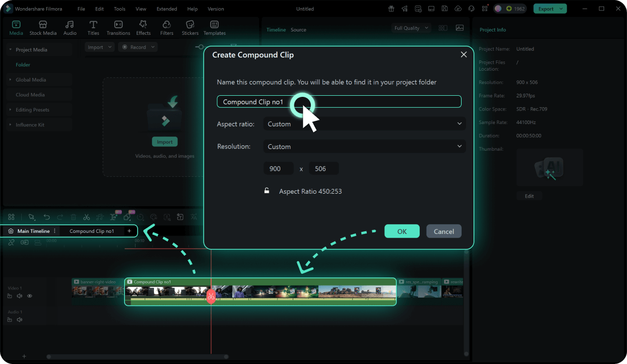This screenshot has height=364, width=627.
Task: Click the Edit thumbnail button
Action: point(529,196)
